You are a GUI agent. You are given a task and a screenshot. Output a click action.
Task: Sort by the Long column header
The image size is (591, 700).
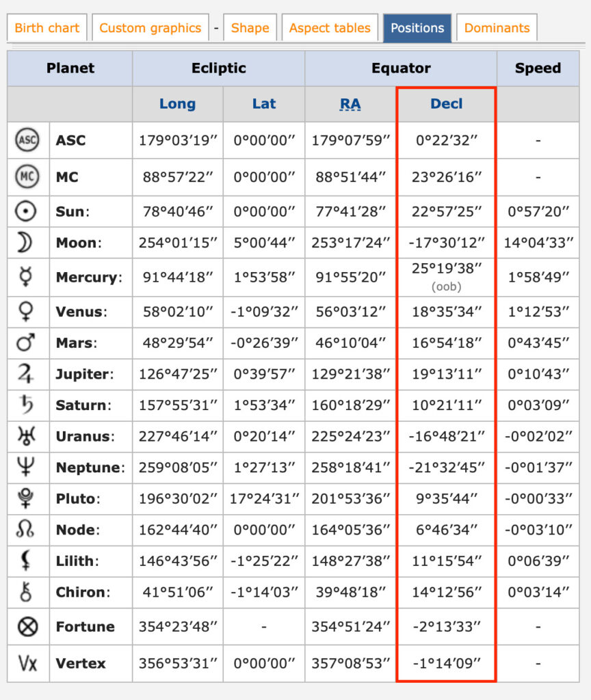click(x=177, y=104)
